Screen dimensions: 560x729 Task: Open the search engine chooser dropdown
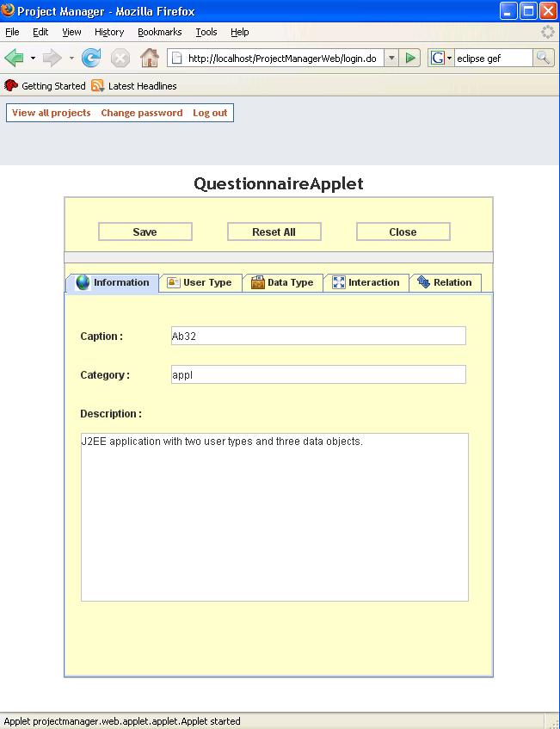449,59
